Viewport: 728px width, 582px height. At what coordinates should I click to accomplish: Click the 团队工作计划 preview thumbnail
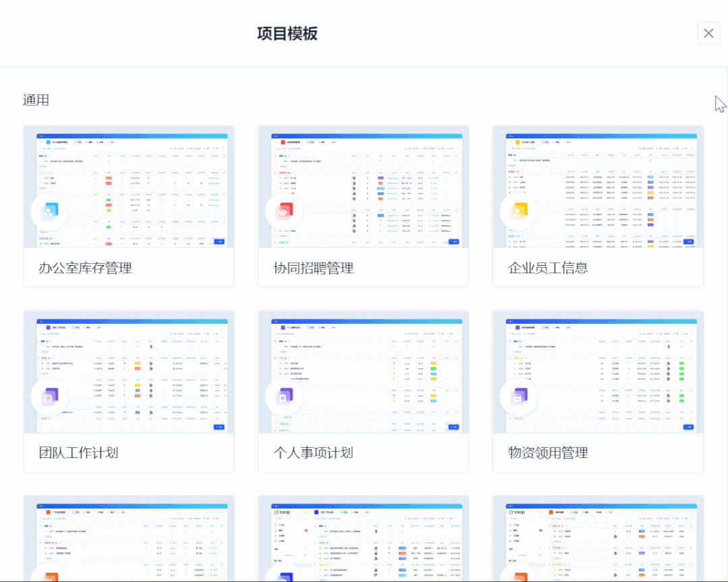tap(129, 372)
